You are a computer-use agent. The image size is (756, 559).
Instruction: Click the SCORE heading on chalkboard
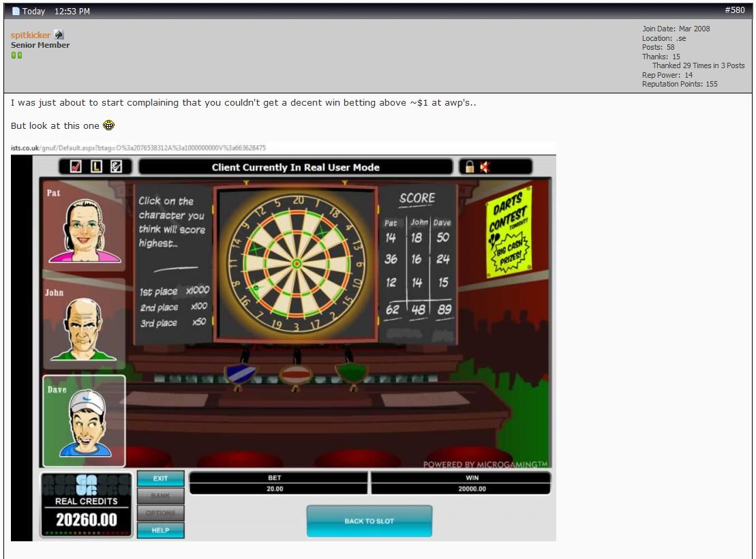click(417, 198)
